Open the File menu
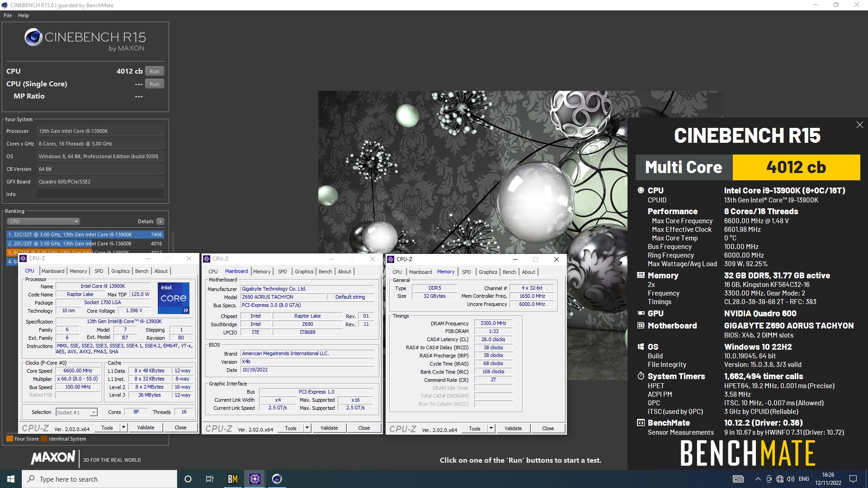The height and width of the screenshot is (488, 868). [8, 15]
